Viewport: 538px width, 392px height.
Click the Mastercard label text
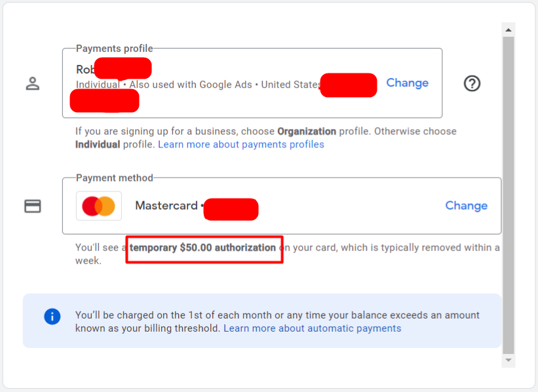click(x=166, y=206)
